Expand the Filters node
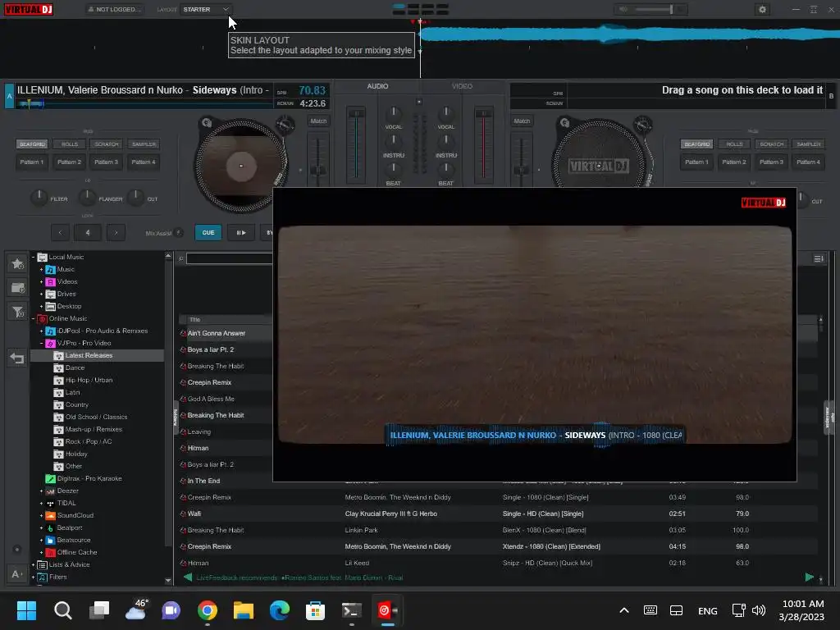This screenshot has width=840, height=630. click(x=33, y=577)
